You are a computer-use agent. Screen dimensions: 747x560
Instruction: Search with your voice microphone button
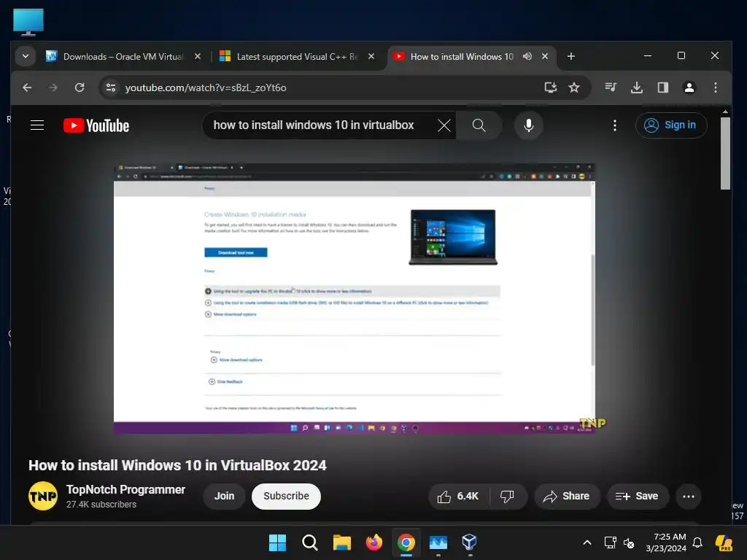click(528, 125)
